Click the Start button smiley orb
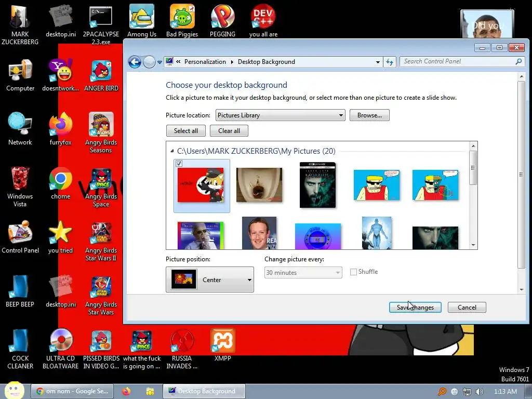This screenshot has height=399, width=532. coord(14,390)
